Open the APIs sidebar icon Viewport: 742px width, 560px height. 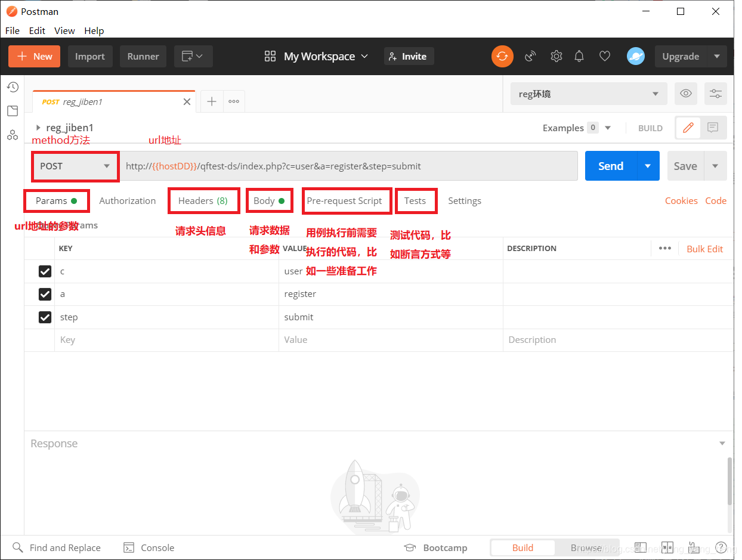point(13,135)
